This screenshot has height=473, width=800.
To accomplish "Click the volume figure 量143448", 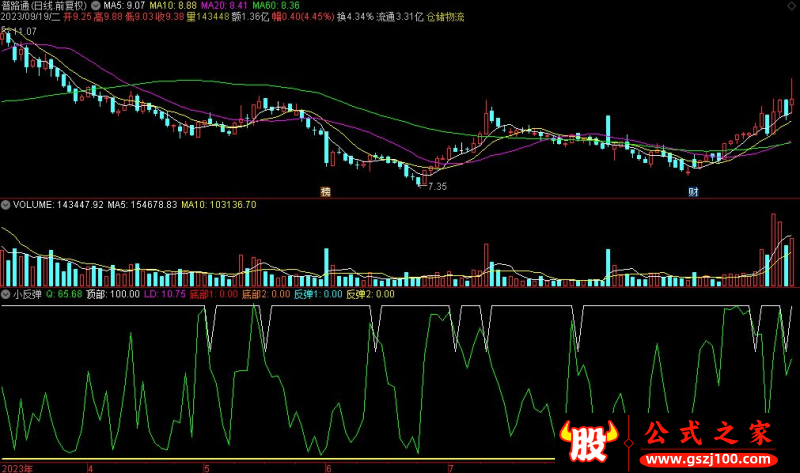I will [208, 17].
